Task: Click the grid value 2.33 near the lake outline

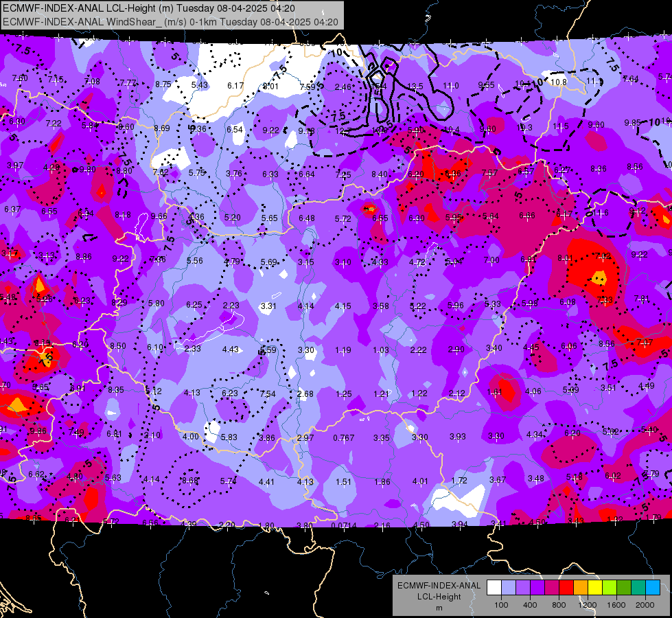Action: tap(193, 348)
